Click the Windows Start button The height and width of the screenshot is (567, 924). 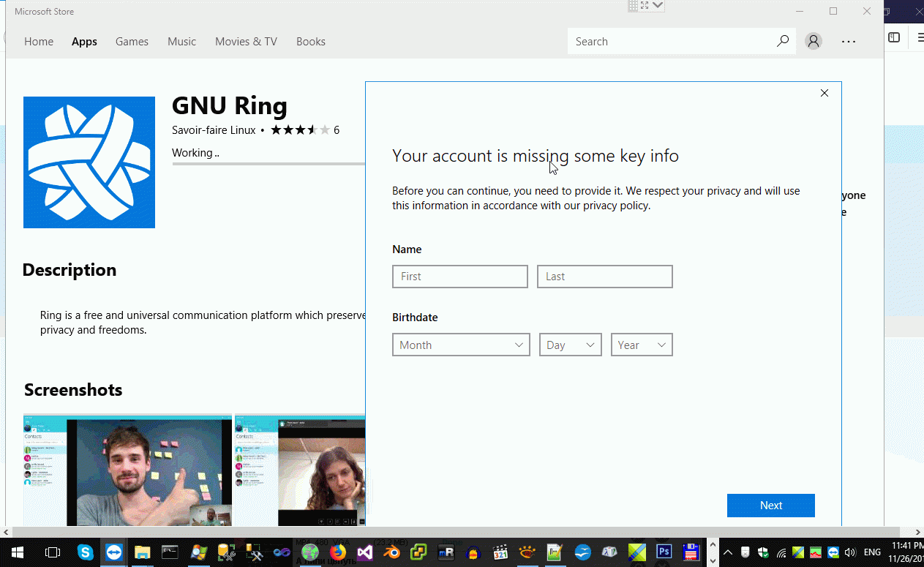pyautogui.click(x=18, y=552)
